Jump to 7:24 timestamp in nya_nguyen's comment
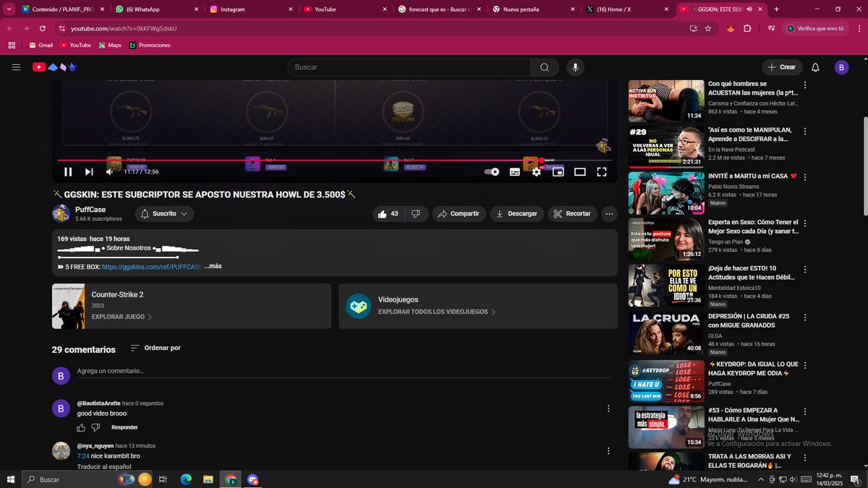The height and width of the screenshot is (488, 868). coord(83,456)
